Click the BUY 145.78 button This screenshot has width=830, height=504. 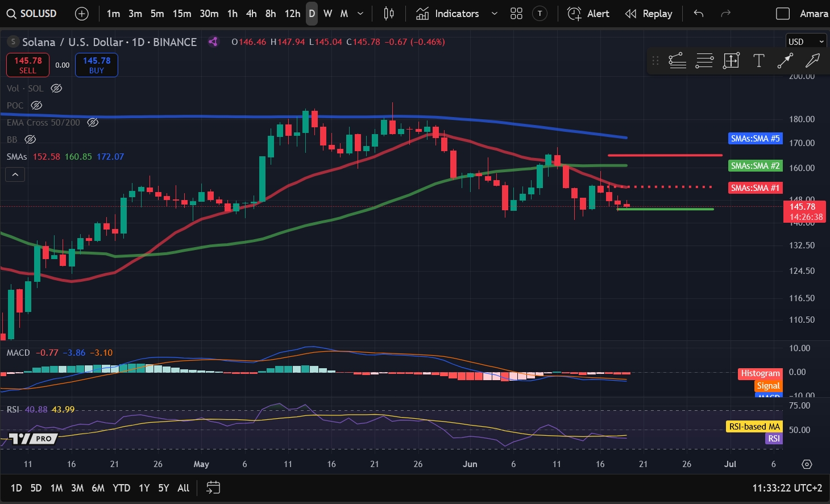click(x=97, y=65)
